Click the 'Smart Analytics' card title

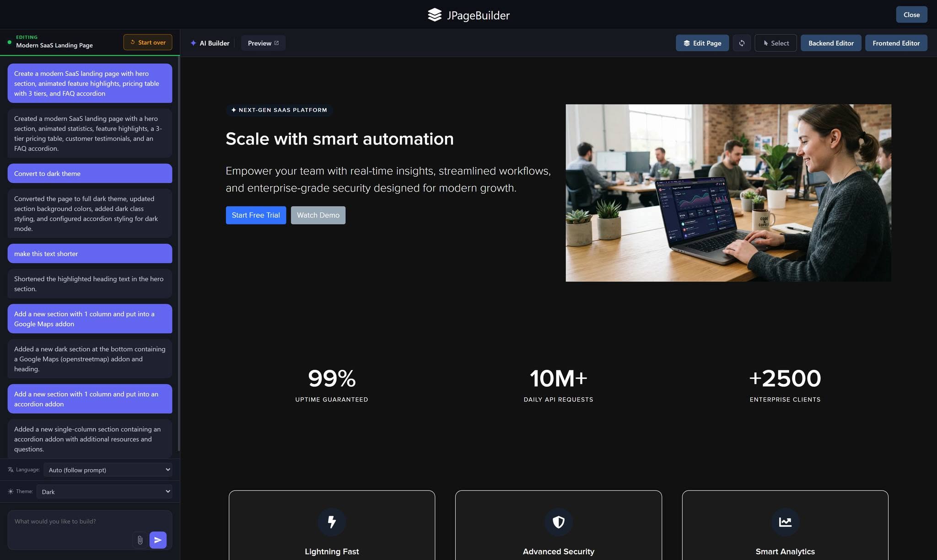[785, 551]
